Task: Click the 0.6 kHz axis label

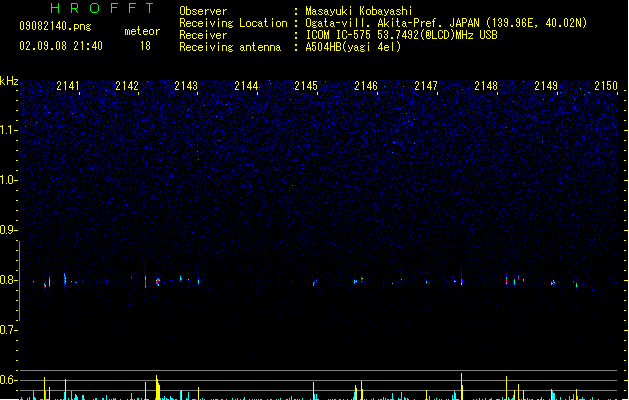Action: click(8, 380)
